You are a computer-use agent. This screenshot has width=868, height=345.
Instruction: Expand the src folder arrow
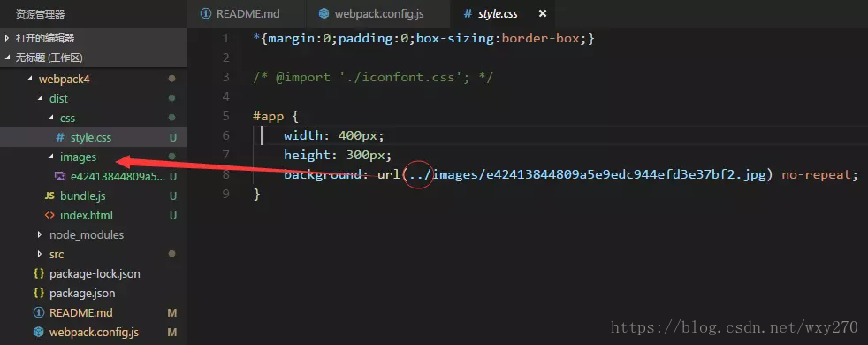point(40,254)
